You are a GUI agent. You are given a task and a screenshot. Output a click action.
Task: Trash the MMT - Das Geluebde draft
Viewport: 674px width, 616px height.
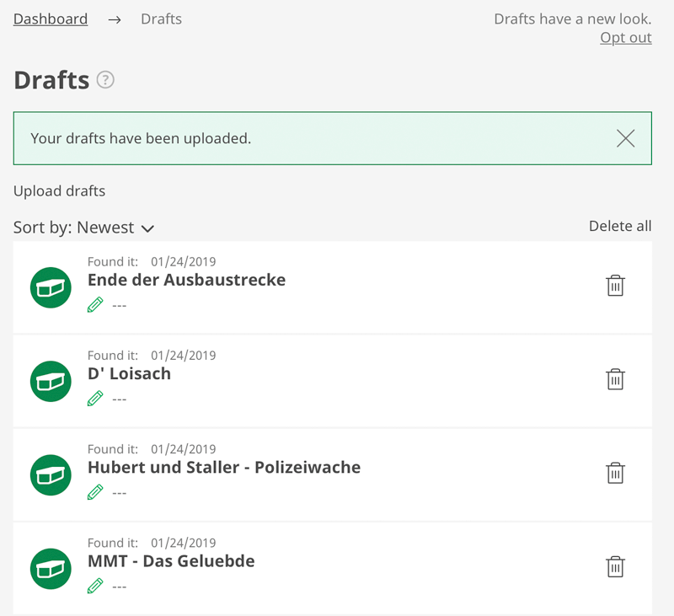[x=616, y=566]
